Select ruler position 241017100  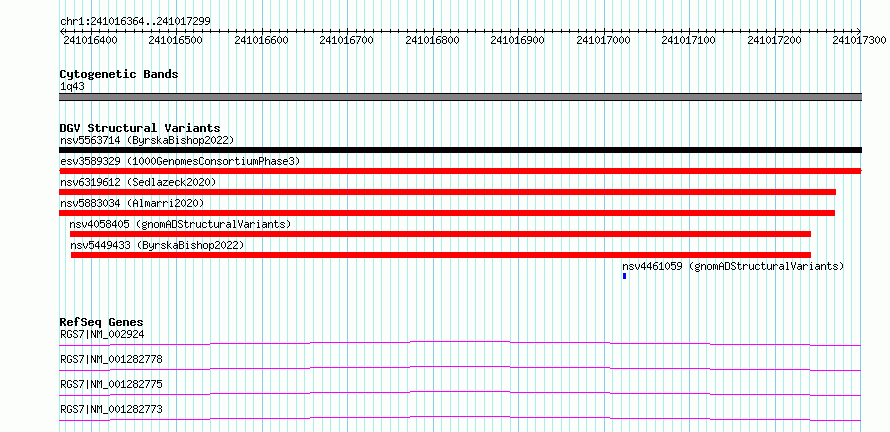tap(689, 40)
